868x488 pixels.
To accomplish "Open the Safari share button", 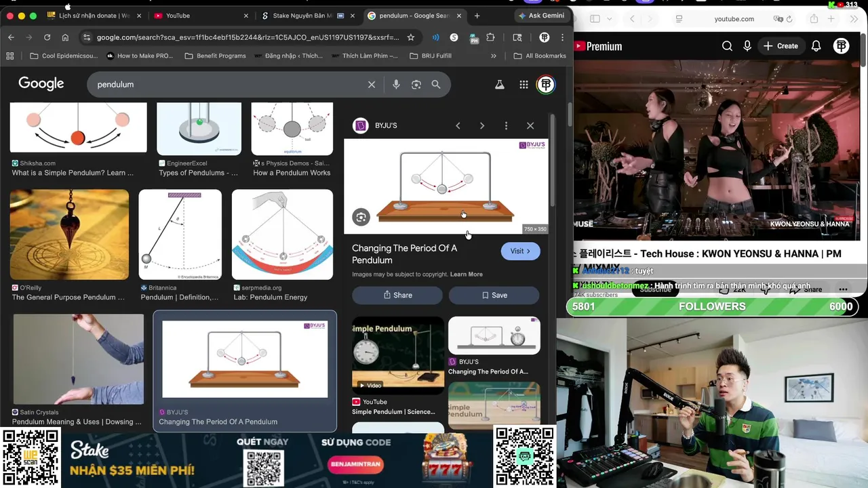I will pos(814,19).
